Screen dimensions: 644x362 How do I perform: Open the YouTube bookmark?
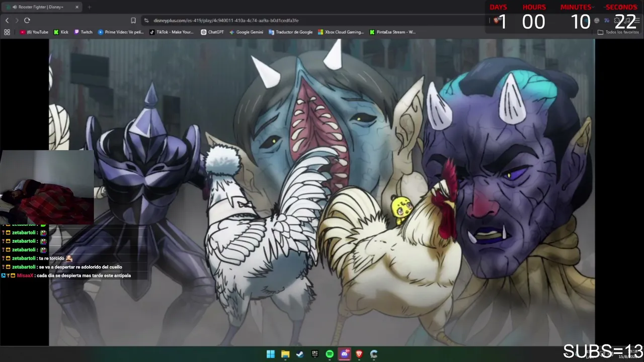pos(34,32)
